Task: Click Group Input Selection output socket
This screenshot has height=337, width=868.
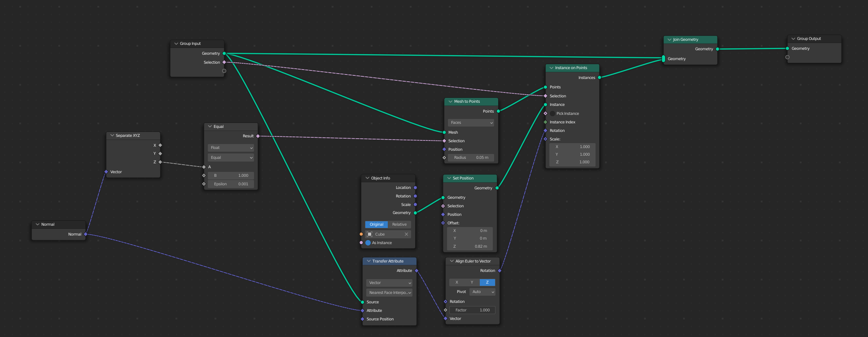Action: pos(224,62)
